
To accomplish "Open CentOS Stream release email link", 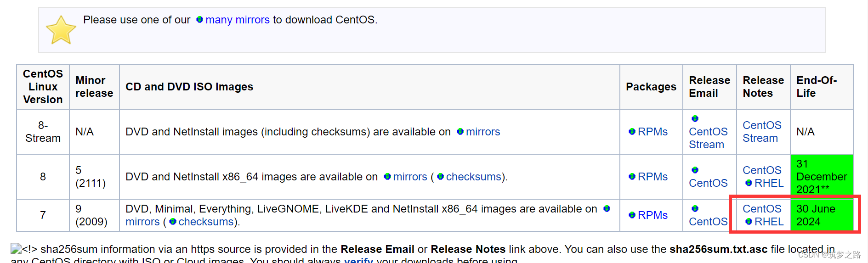I will [x=708, y=138].
